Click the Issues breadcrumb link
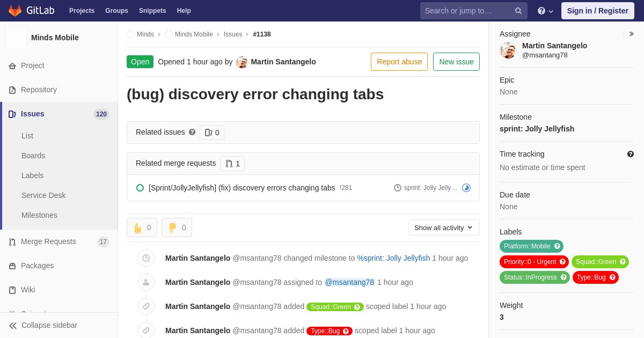Viewport: 644px width, 338px height. pos(233,34)
